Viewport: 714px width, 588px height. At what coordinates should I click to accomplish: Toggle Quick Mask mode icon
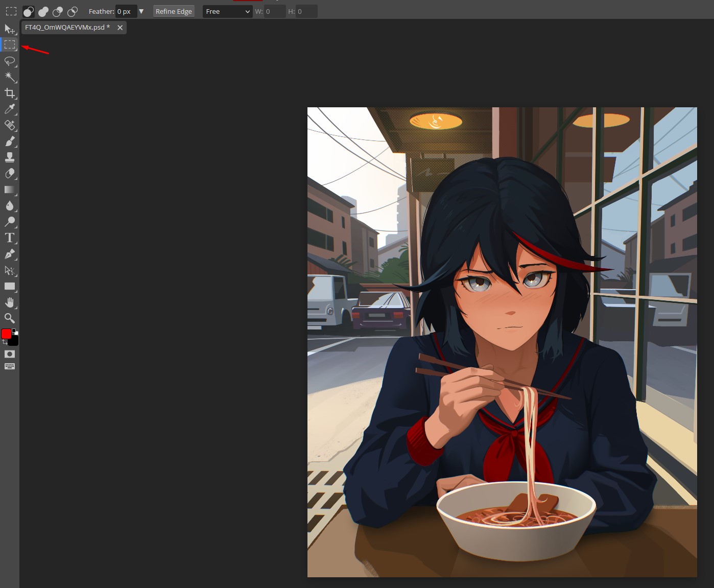(10, 354)
